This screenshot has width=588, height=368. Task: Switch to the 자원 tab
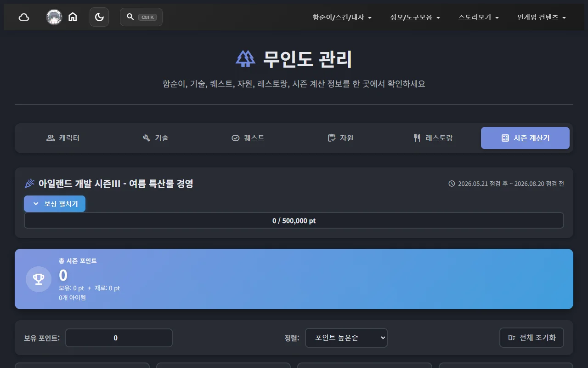(340, 138)
